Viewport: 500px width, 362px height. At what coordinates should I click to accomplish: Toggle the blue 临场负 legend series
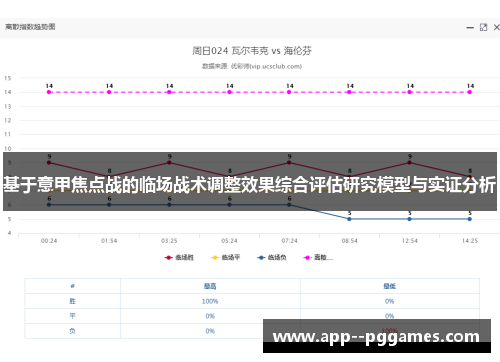coord(272,257)
